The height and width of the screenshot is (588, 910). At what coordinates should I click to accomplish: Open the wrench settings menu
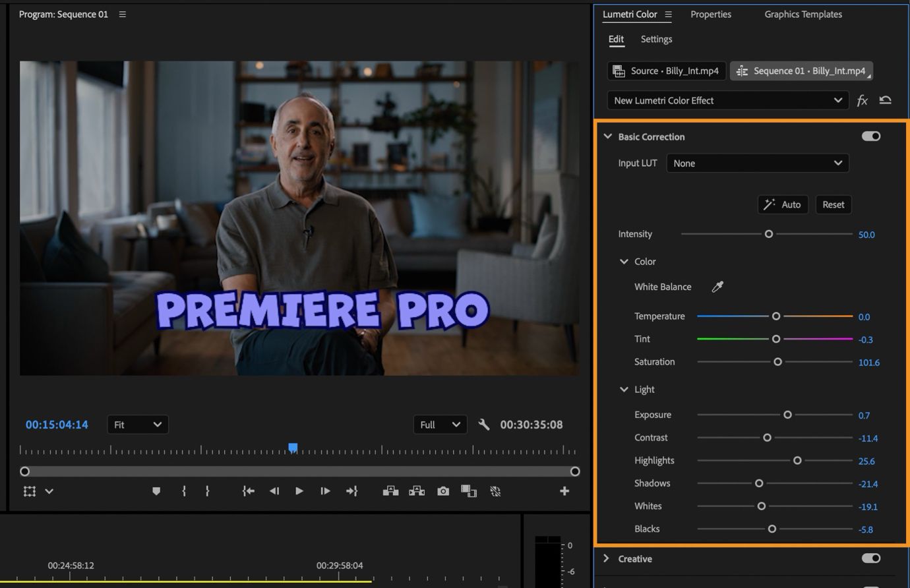pos(484,425)
